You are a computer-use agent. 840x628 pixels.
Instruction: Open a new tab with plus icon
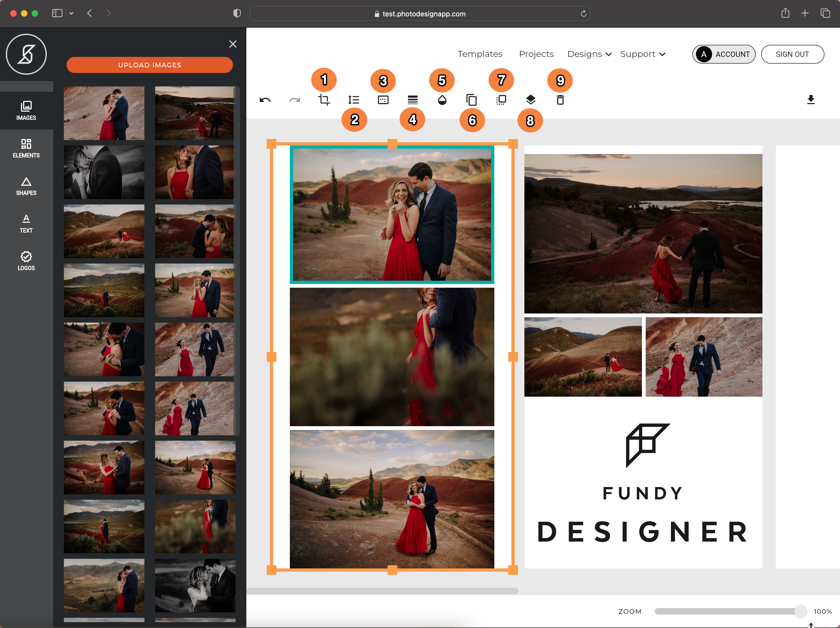click(805, 13)
